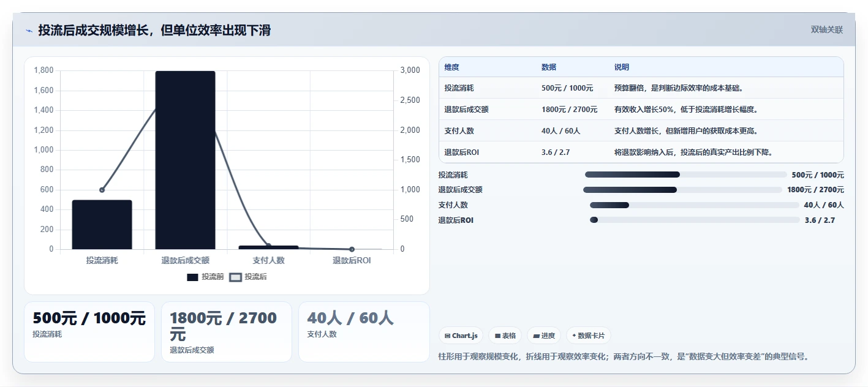The height and width of the screenshot is (387, 868).
Task: Click the line point above 投流消耗
Action: pos(102,190)
